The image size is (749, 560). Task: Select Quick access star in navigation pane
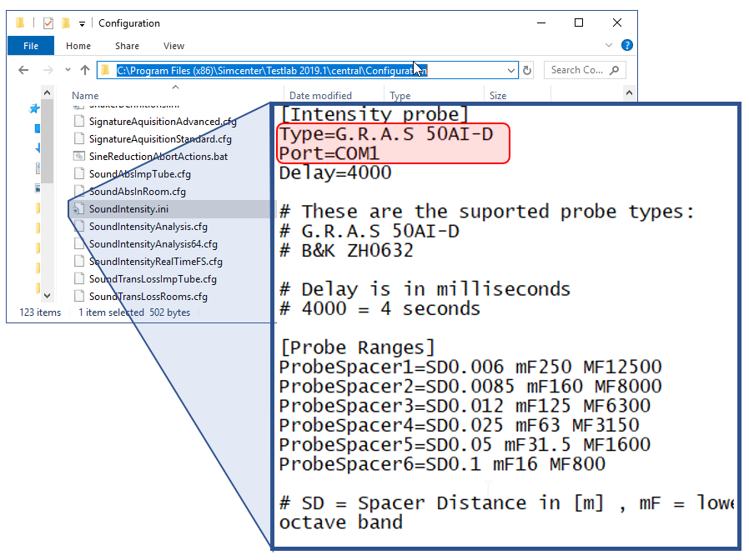pos(34,109)
